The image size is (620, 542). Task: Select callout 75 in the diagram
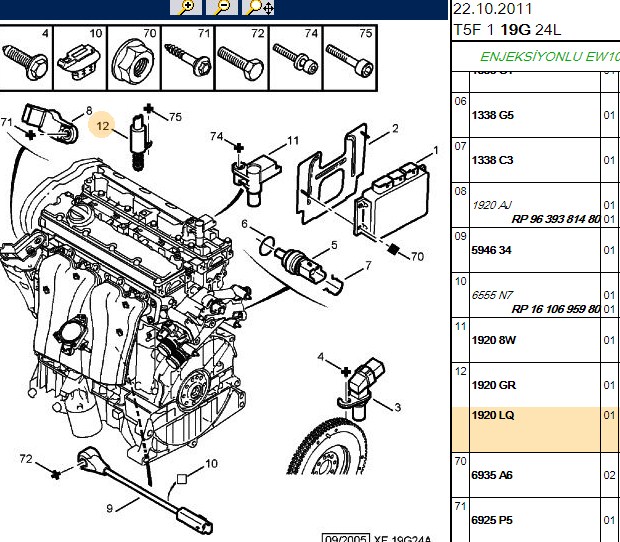click(x=175, y=117)
